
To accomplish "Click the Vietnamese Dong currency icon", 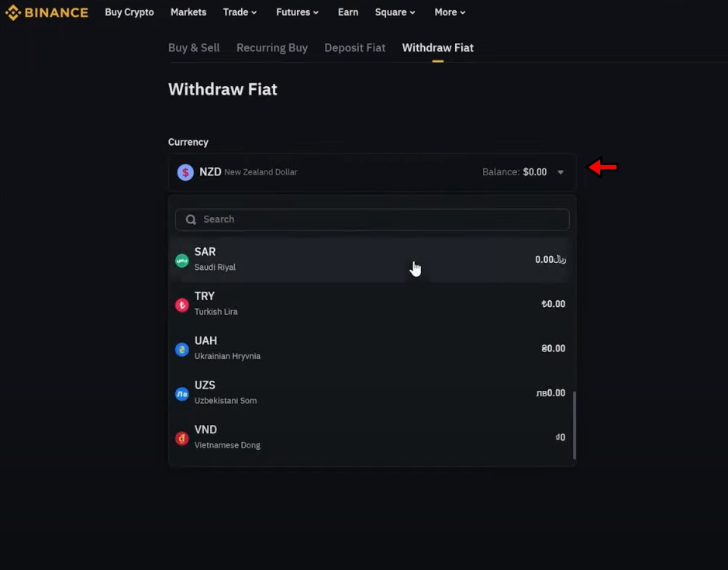I will coord(181,438).
